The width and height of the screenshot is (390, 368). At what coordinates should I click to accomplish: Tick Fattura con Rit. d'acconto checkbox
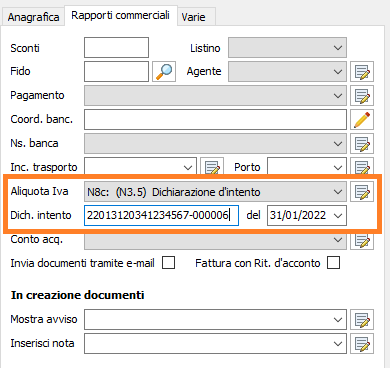[x=334, y=263]
